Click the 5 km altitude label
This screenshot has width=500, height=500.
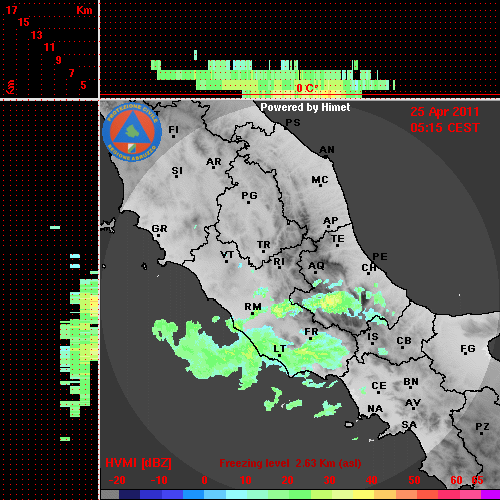click(83, 85)
